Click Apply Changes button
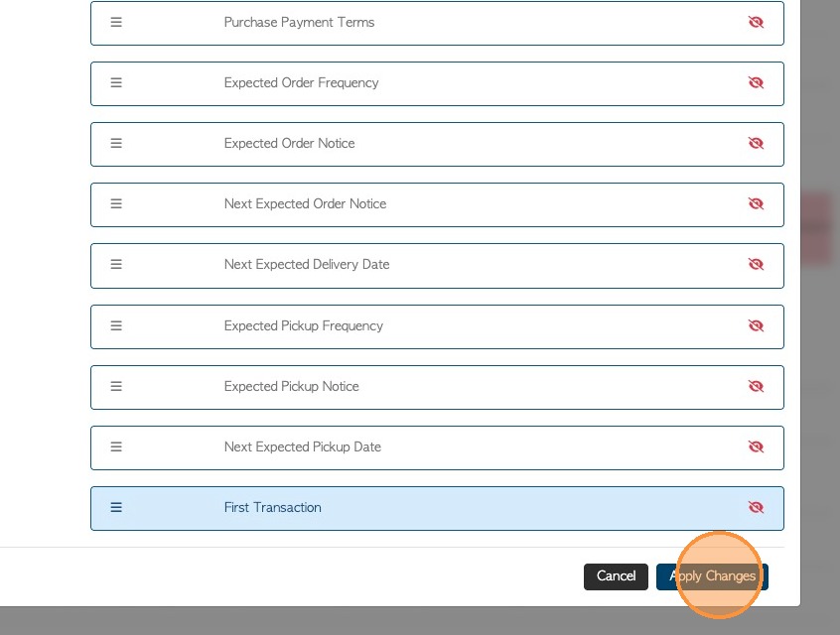This screenshot has width=840, height=635. coord(712,576)
